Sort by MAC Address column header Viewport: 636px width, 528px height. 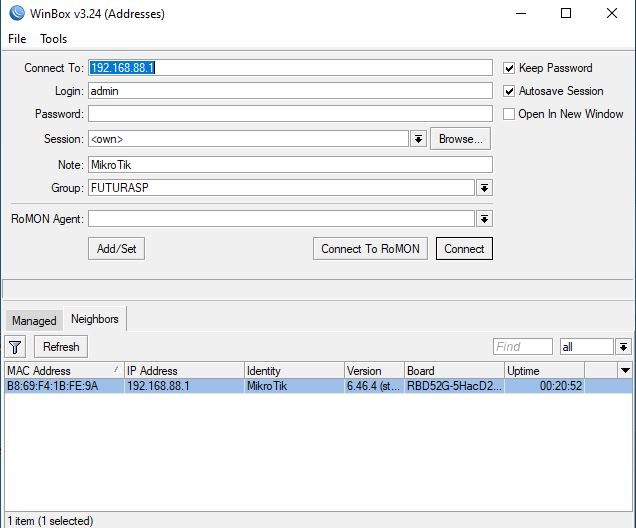point(64,371)
